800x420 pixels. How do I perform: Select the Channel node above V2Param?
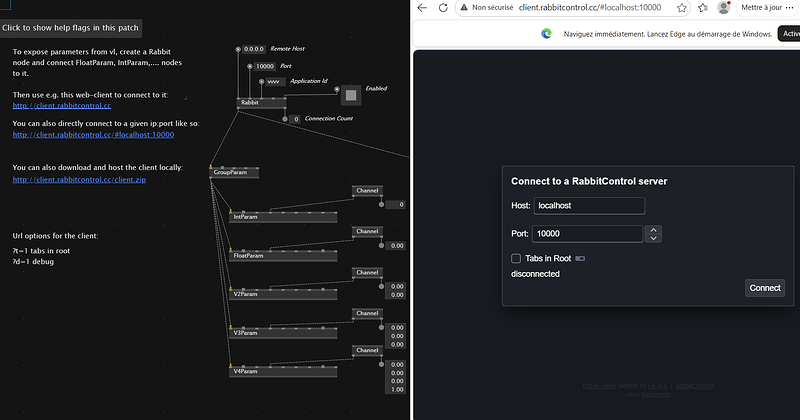coord(367,273)
